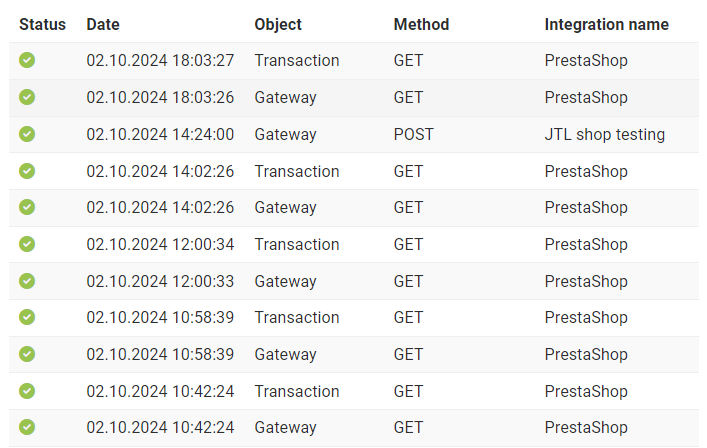The width and height of the screenshot is (707, 448).
Task: Click the success icon on the 12:00:33 Gateway row
Action: (27, 281)
